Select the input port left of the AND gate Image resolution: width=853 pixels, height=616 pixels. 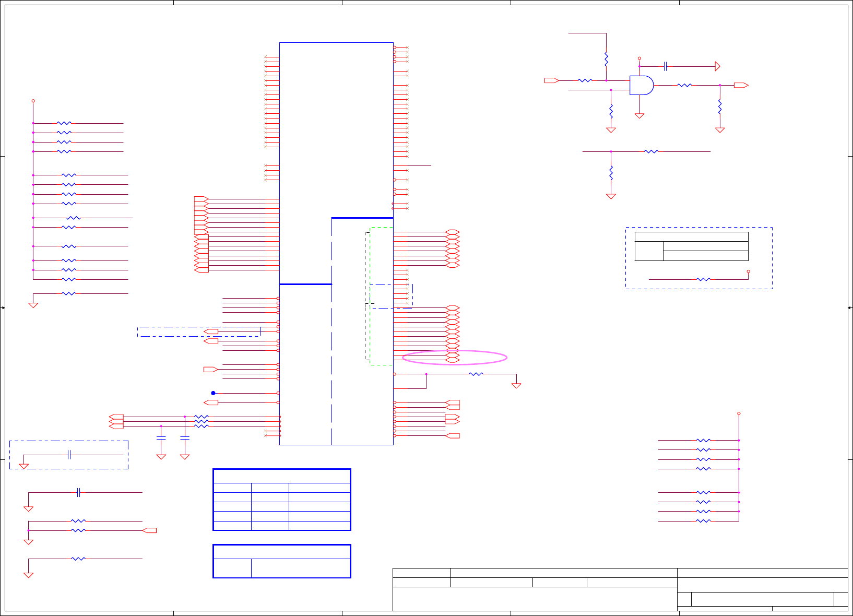coord(552,80)
